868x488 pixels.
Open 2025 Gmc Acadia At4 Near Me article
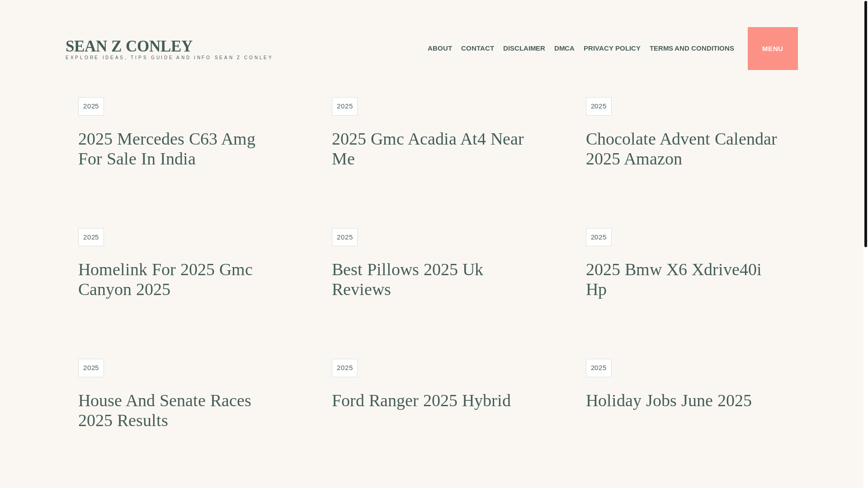(428, 149)
